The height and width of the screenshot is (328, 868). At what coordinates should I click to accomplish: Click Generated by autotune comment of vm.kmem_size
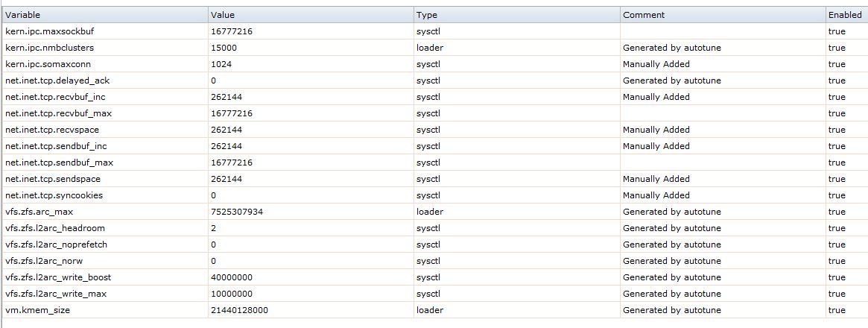672,310
